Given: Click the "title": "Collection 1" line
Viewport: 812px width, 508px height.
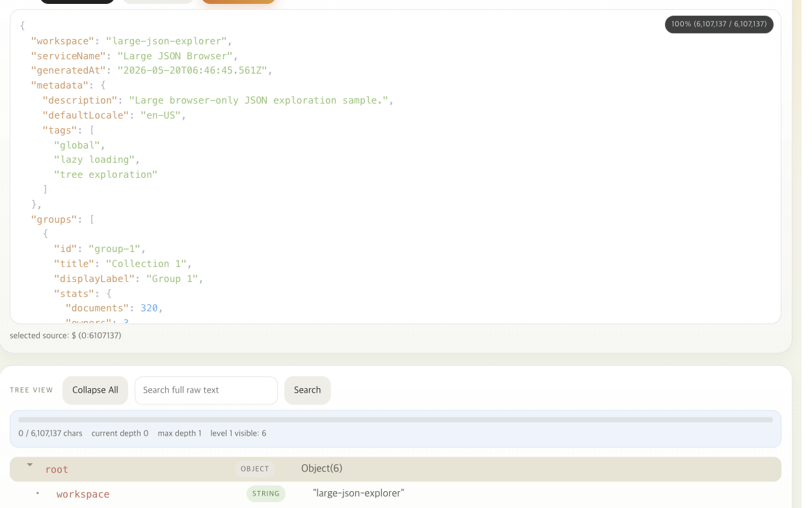Looking at the screenshot, I should point(123,264).
